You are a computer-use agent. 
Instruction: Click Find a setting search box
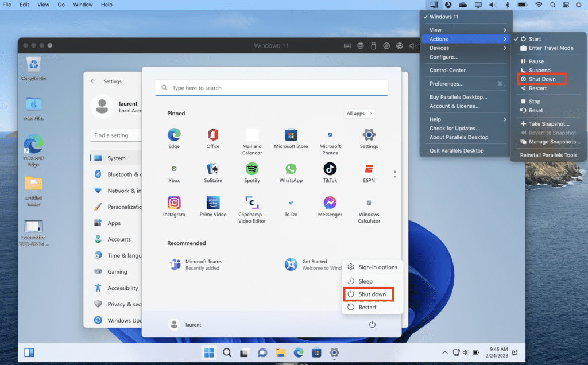tap(116, 135)
